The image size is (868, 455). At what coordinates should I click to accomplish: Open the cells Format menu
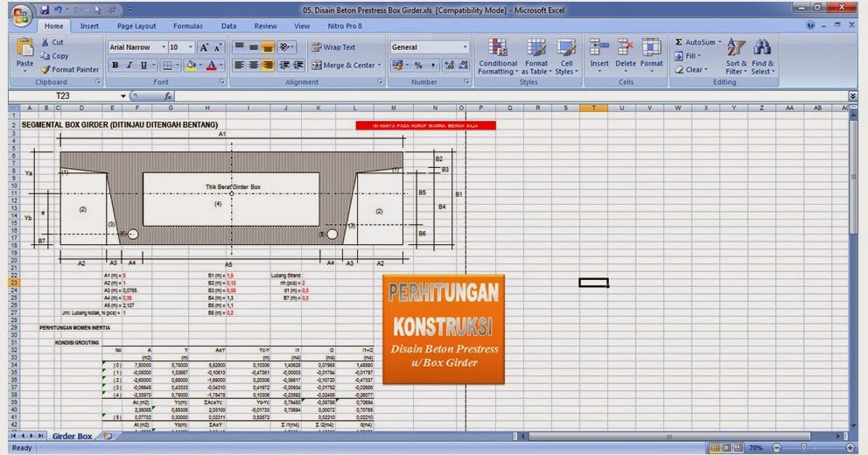click(652, 57)
